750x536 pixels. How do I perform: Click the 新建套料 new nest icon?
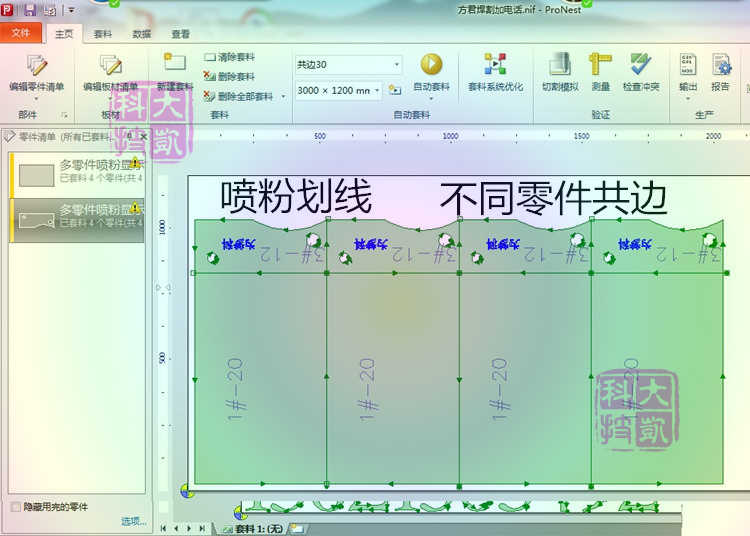[175, 63]
